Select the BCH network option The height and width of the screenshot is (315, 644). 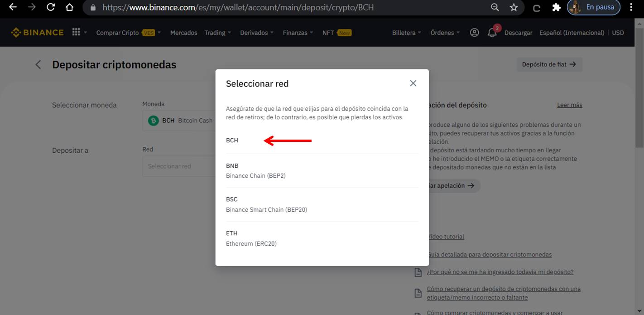pos(322,141)
